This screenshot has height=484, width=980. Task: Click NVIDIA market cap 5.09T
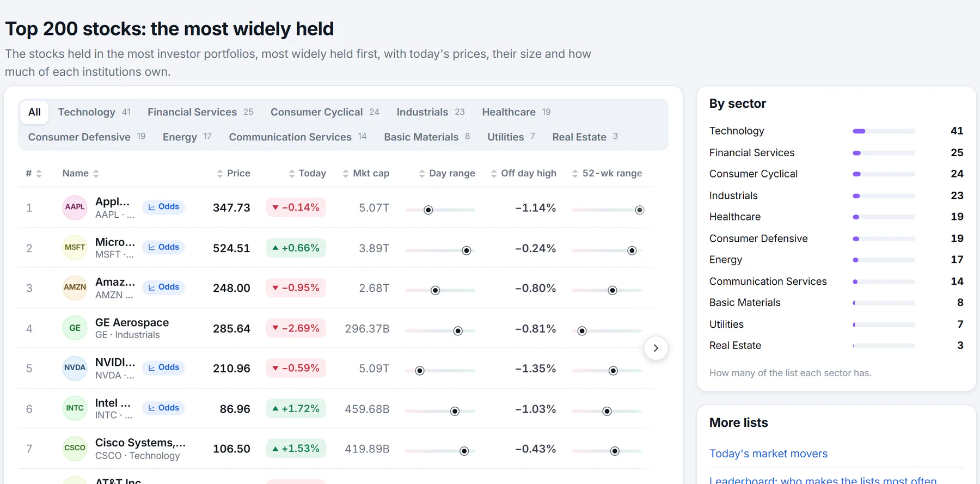374,369
